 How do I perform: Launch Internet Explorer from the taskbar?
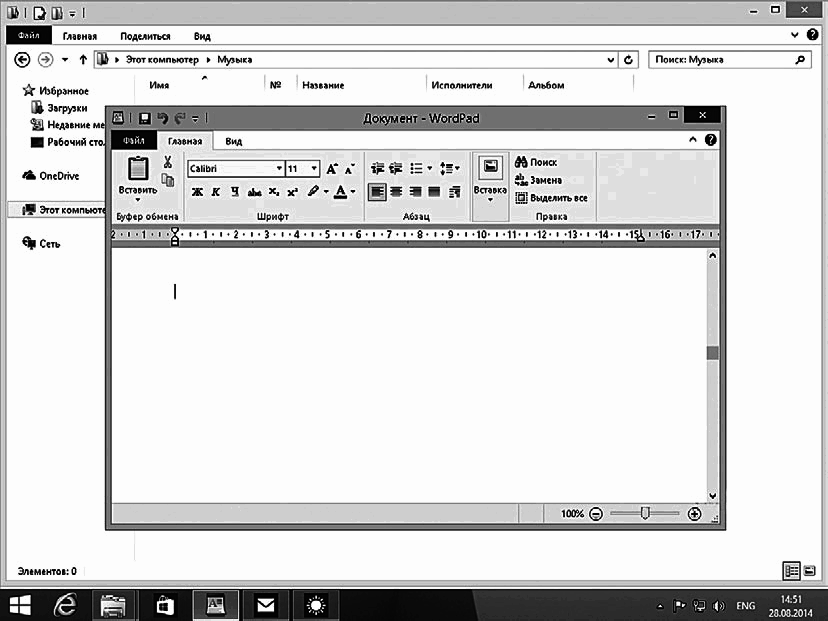65,605
